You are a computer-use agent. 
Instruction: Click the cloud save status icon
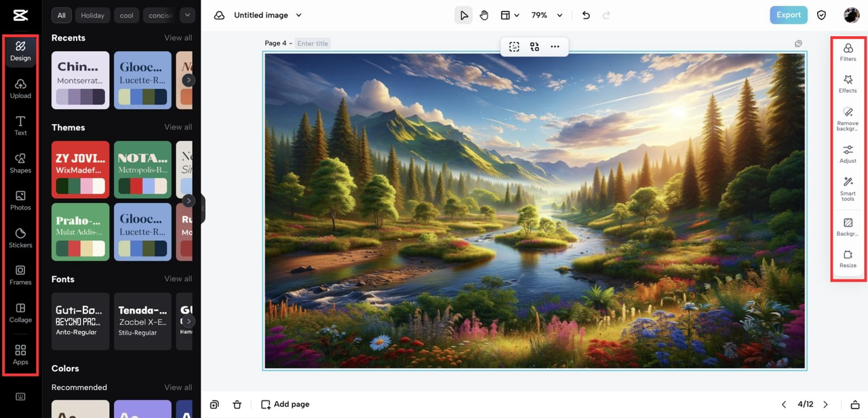pos(219,15)
